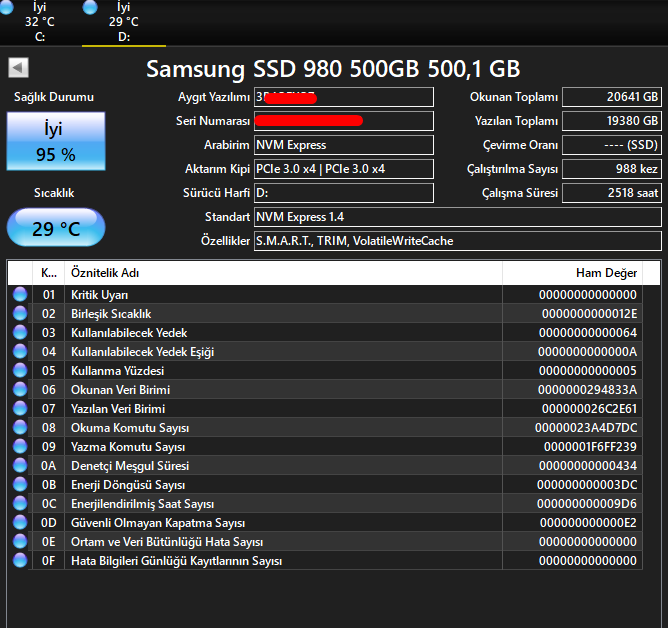Screen dimensions: 668x628
Task: Click the status orb for Okuma Komutu Sayısı
Action: point(20,427)
